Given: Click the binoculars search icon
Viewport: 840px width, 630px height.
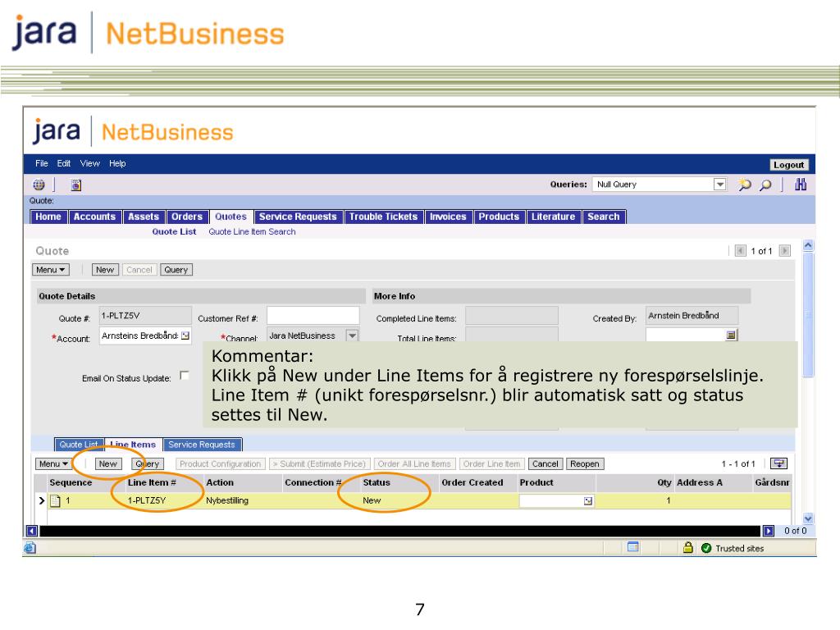Looking at the screenshot, I should point(801,185).
